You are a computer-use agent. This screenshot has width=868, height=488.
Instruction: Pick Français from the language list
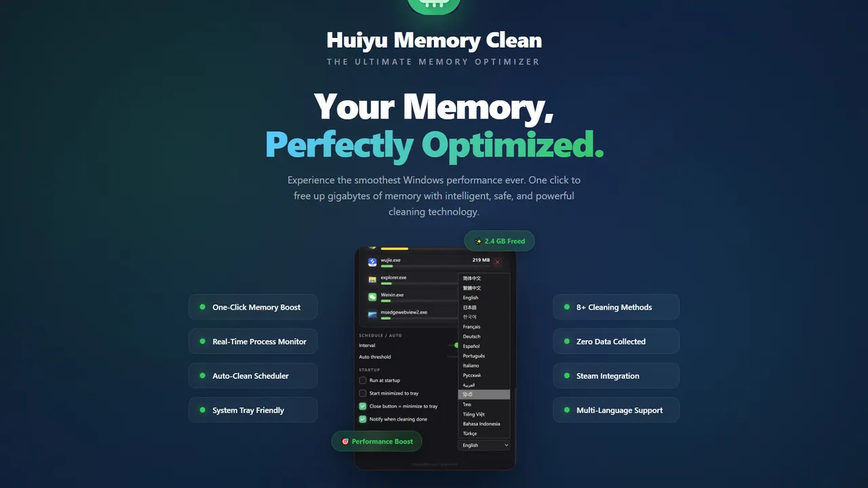[x=484, y=327]
